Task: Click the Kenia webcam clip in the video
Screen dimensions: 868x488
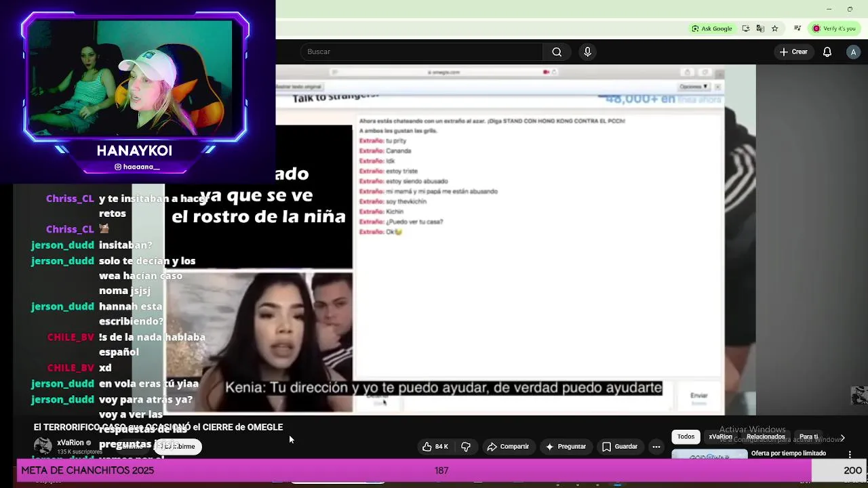Action: pos(259,342)
